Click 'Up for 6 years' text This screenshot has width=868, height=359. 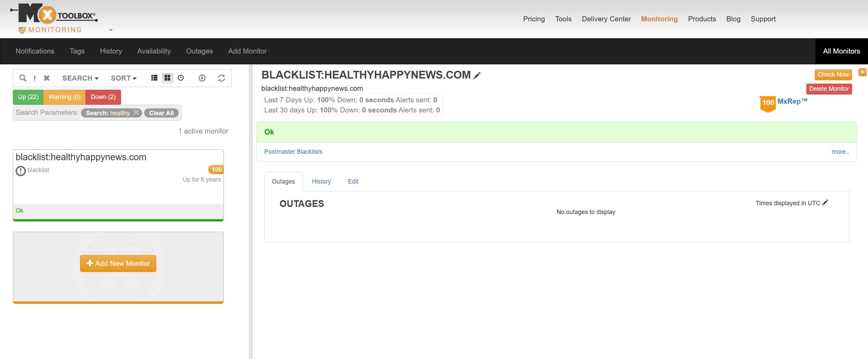(x=201, y=179)
